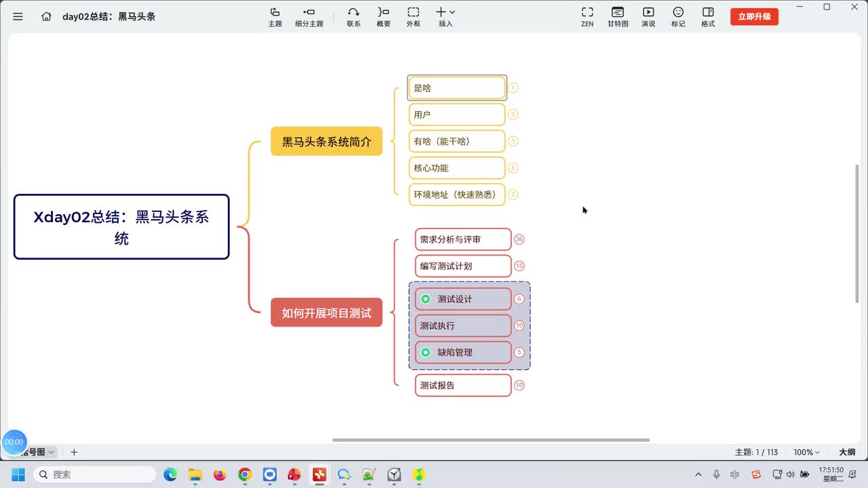
Task: Expand collapsed children of 环境地址
Action: pos(513,195)
